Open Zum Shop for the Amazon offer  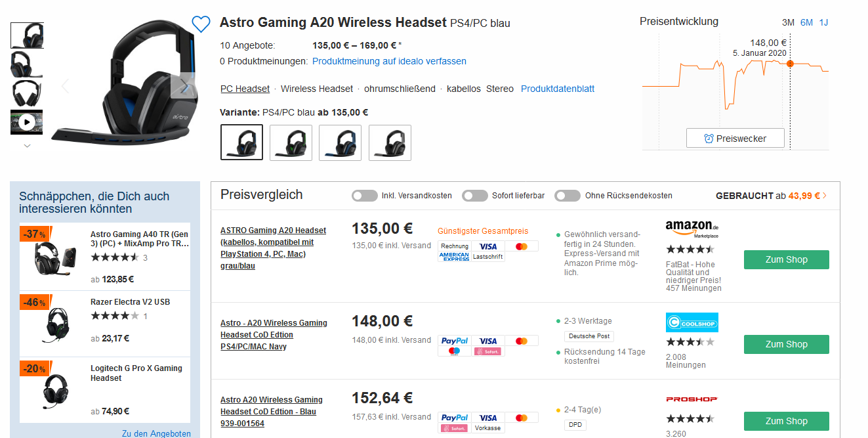pyautogui.click(x=786, y=259)
